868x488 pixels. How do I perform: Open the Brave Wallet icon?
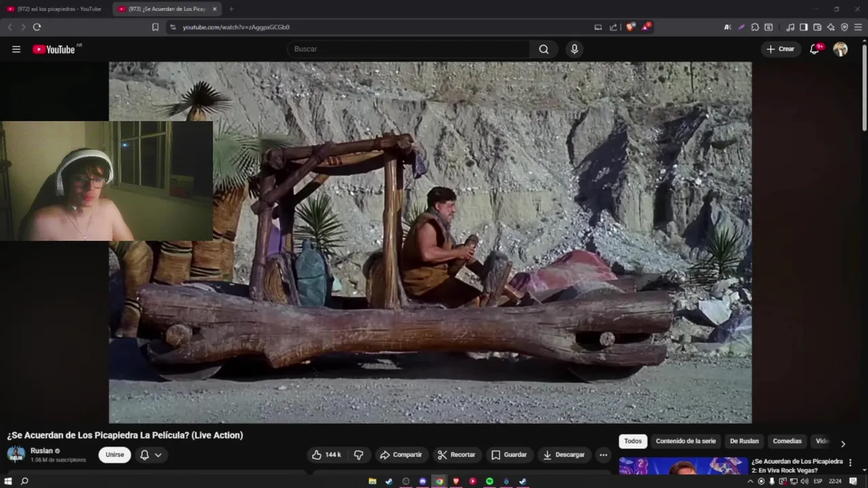(817, 27)
